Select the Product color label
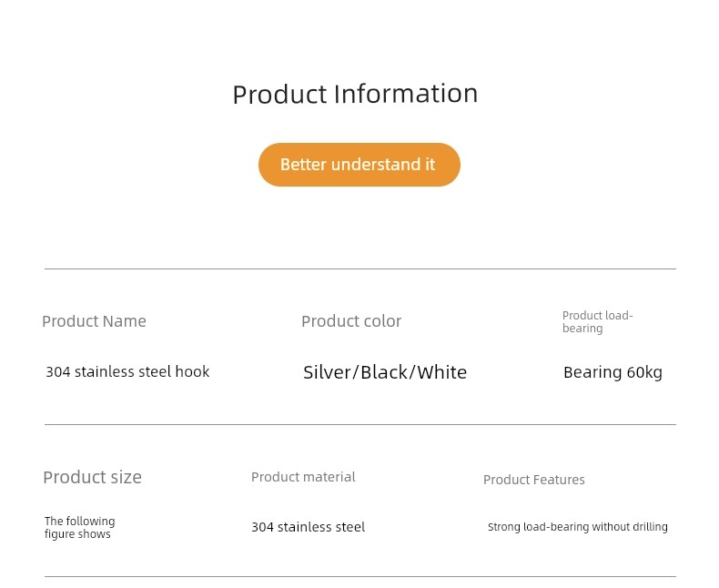Screen dimensions: 719x588 (x=351, y=321)
